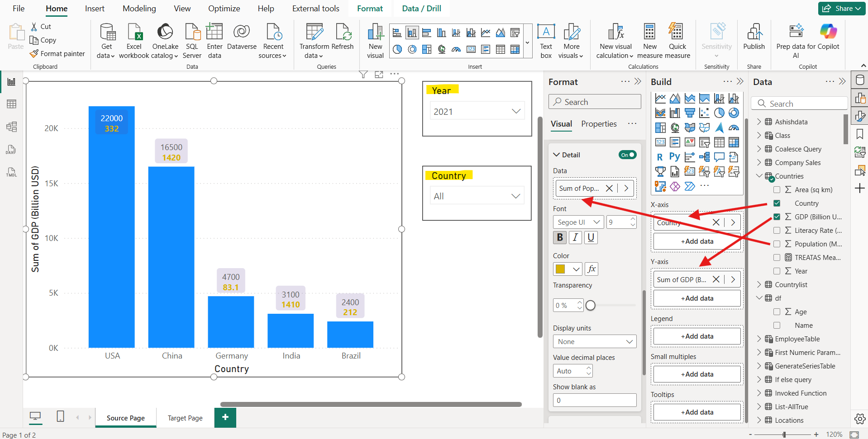Click Add data under Legend
The height and width of the screenshot is (439, 868).
tap(697, 336)
